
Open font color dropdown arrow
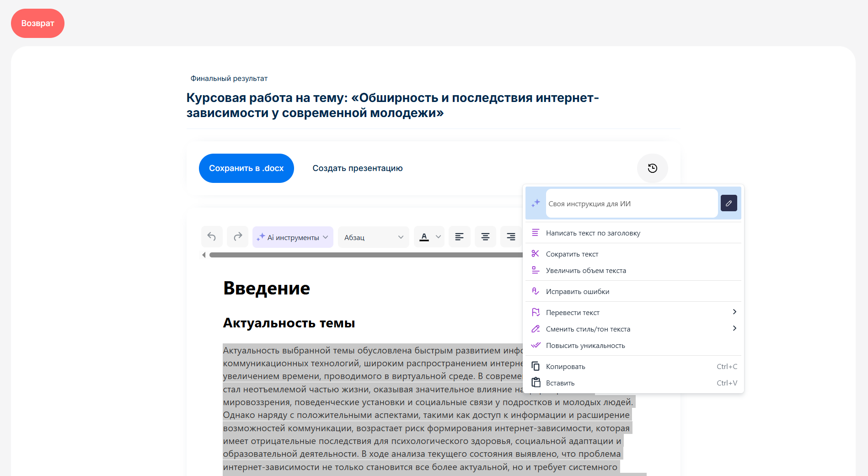click(438, 237)
